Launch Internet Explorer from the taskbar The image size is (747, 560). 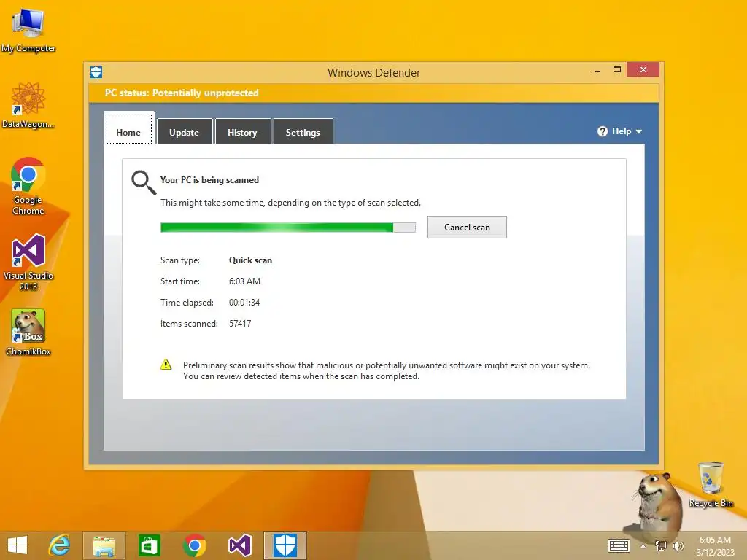[60, 545]
